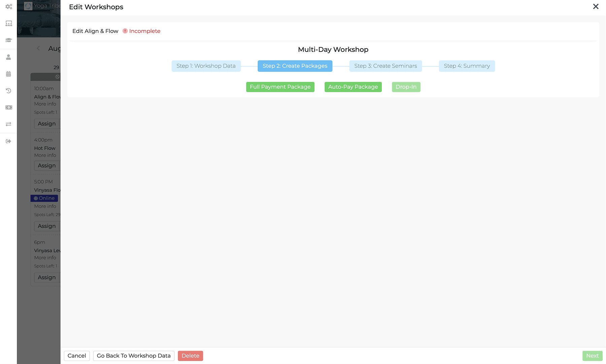Assign the 5:00 PM Vinyasa Flow class

(x=47, y=226)
